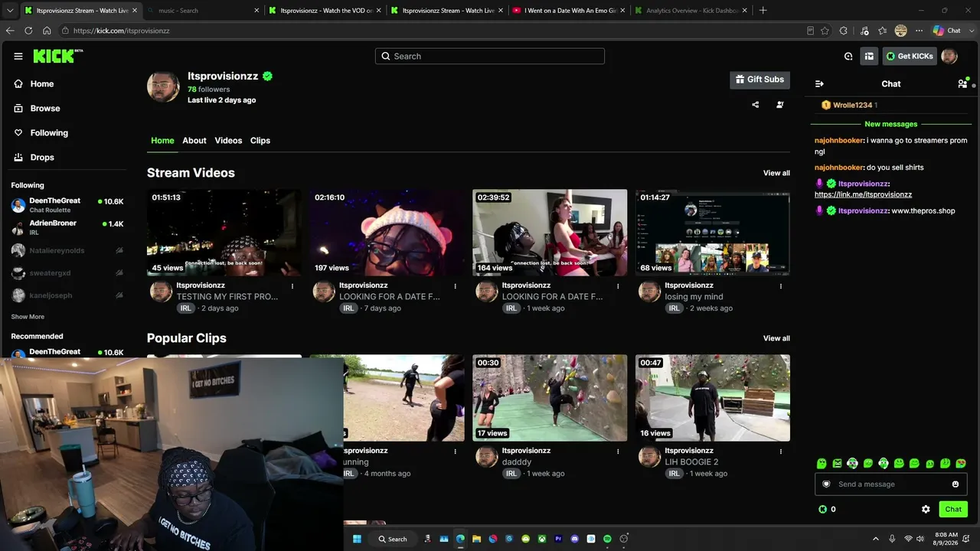The height and width of the screenshot is (551, 980).
Task: Open the browser Settings and more menu
Action: point(918,31)
